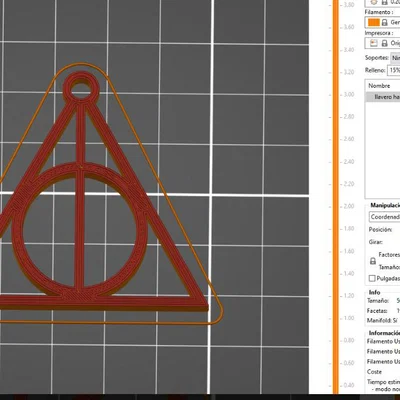
Task: Click the lock icon beside printer preset
Action: pyautogui.click(x=385, y=43)
